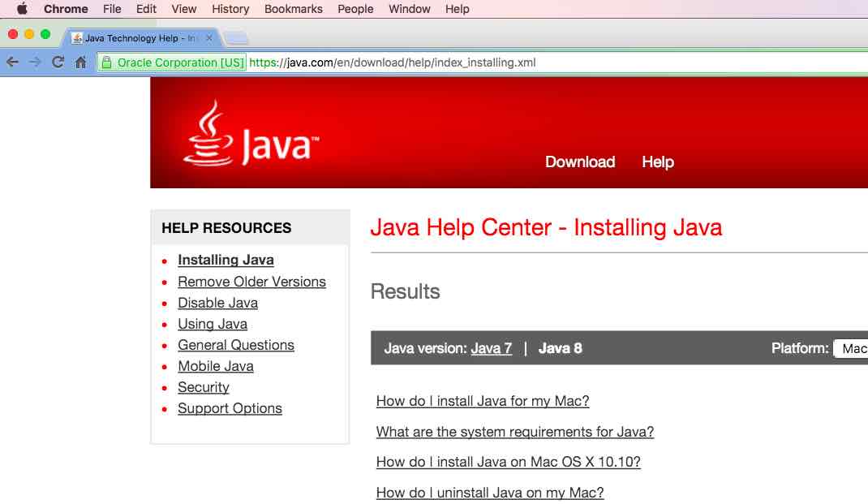Screen dimensions: 868x504
Task: Open the Platform dropdown showing Mac
Action: 851,348
